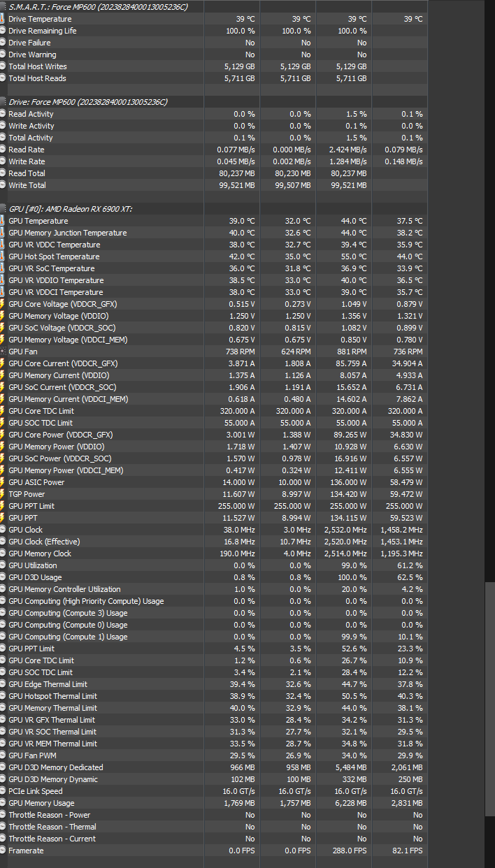Click lightning bolt icon next to TGP Power
Image resolution: width=495 pixels, height=868 pixels.
[3, 494]
